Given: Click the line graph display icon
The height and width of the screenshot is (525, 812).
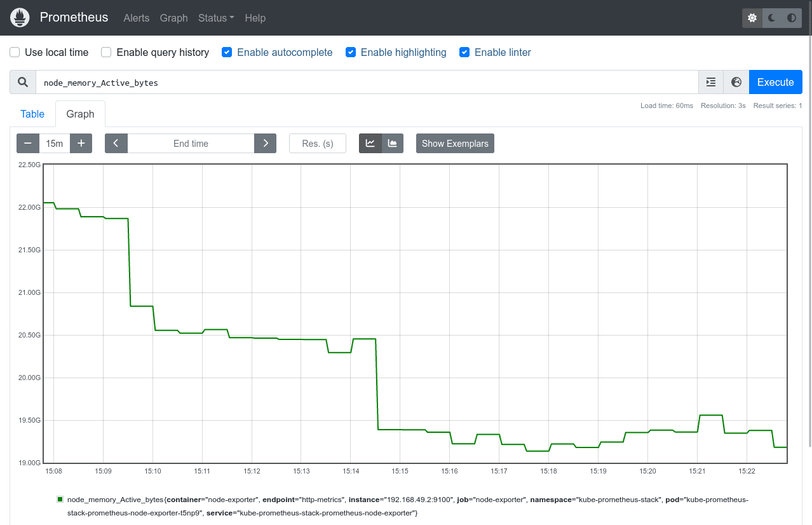Looking at the screenshot, I should point(370,143).
